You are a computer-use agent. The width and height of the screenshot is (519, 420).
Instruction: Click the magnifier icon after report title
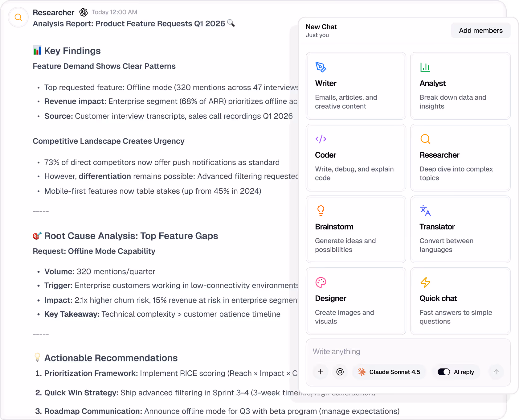tap(231, 23)
